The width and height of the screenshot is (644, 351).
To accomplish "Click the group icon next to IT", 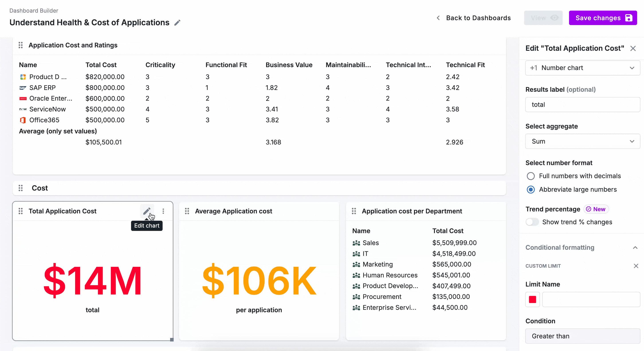I will point(356,254).
